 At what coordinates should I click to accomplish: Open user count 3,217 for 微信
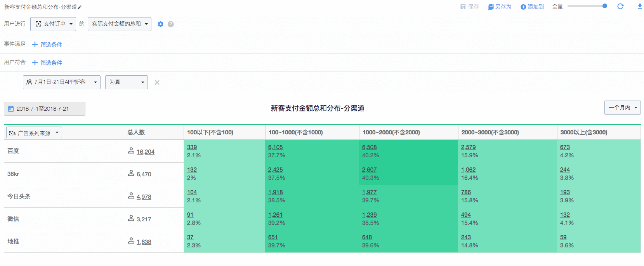tap(144, 219)
